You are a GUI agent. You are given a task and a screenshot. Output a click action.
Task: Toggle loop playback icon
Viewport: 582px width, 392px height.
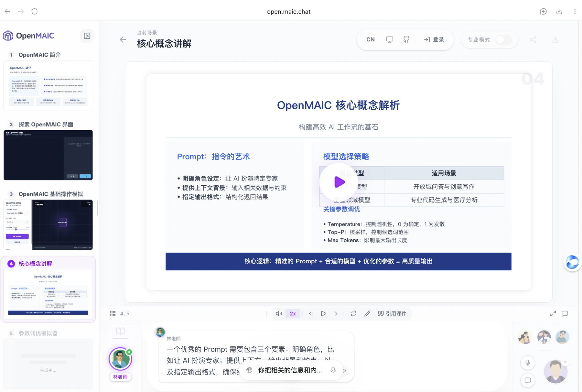[353, 313]
